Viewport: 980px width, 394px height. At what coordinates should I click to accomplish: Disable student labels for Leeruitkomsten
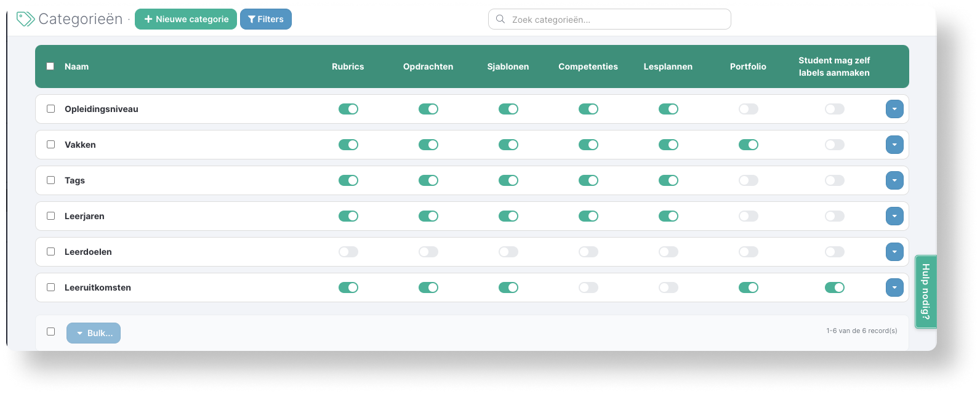click(835, 287)
